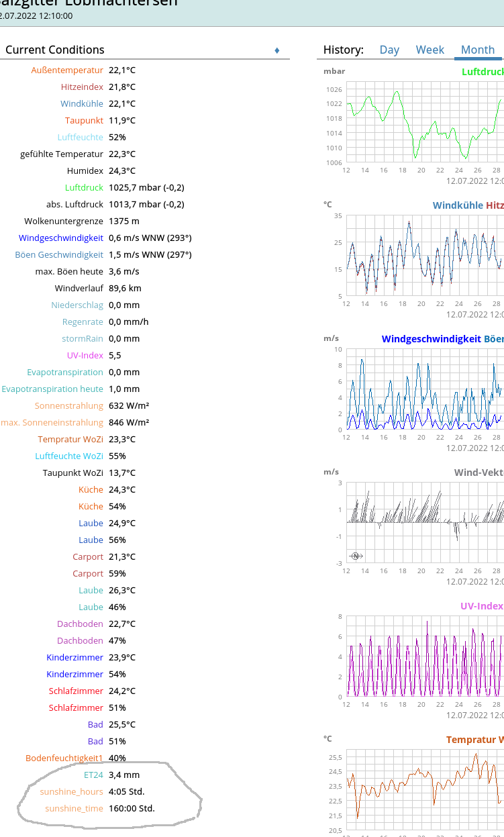Click the Küche 24,3°C row
The image size is (504, 837).
(107, 489)
